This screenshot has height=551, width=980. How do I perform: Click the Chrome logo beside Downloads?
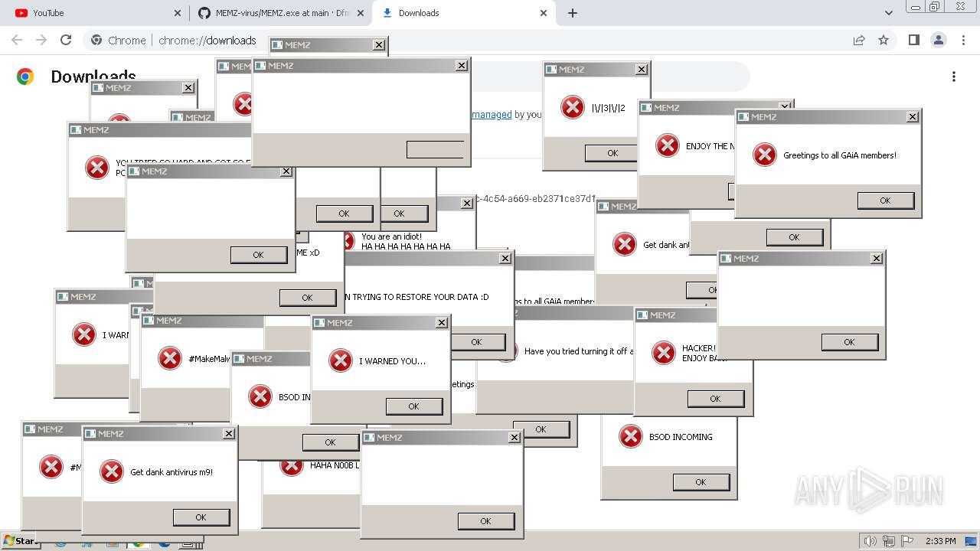tap(25, 77)
